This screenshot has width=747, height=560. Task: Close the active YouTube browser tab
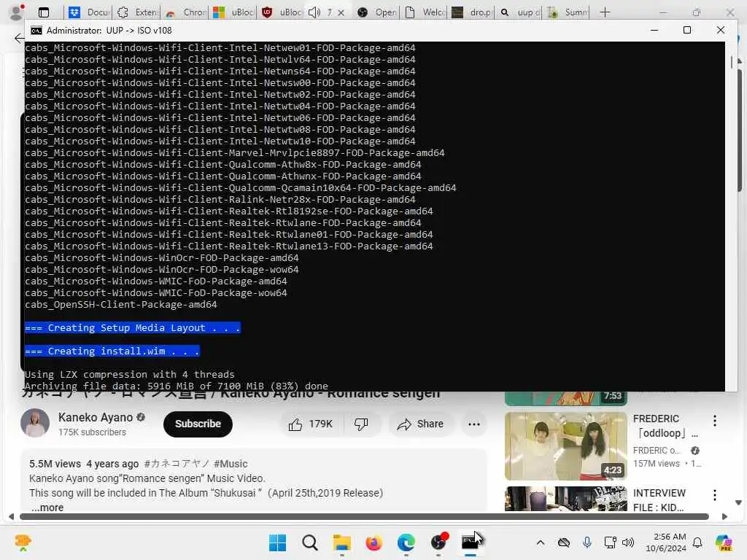click(341, 13)
